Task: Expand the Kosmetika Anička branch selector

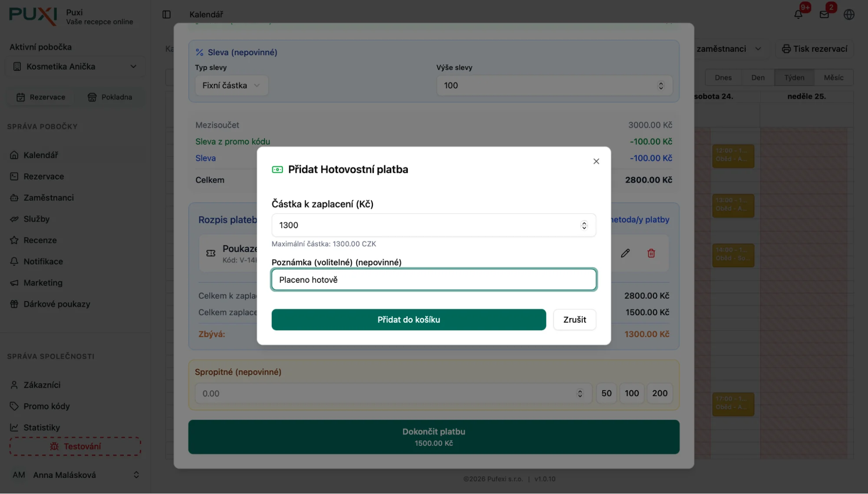Action: point(75,66)
